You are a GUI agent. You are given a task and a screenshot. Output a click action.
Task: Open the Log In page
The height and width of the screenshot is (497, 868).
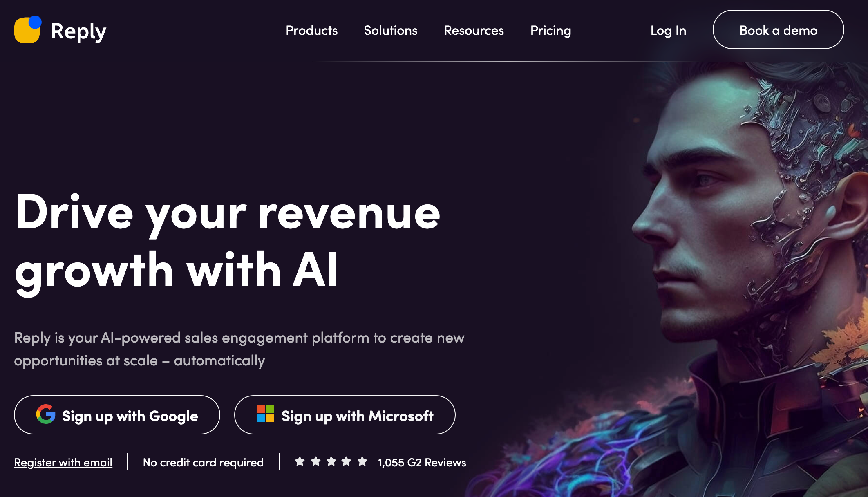[668, 30]
